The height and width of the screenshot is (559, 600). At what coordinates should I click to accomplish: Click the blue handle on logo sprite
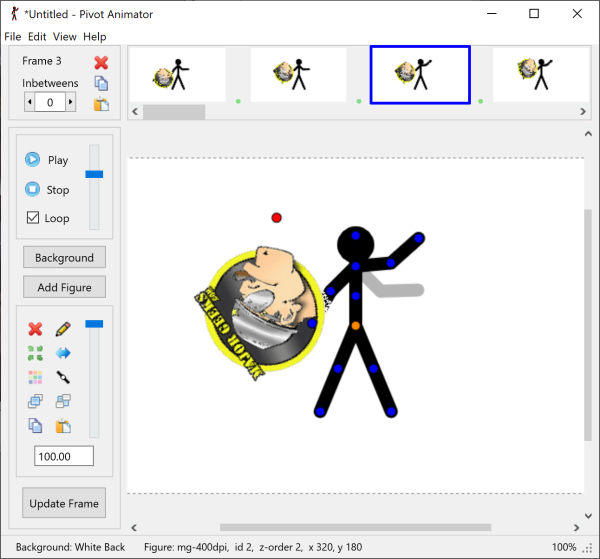point(312,323)
